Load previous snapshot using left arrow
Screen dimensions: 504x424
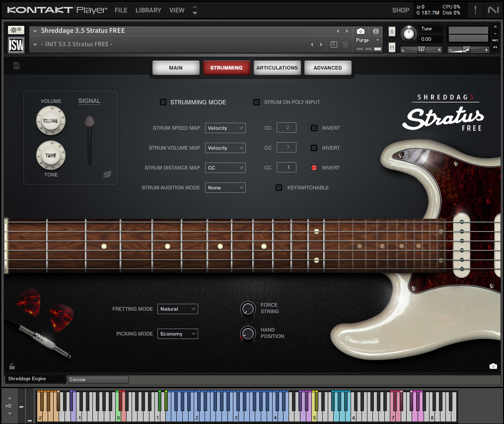pos(312,44)
